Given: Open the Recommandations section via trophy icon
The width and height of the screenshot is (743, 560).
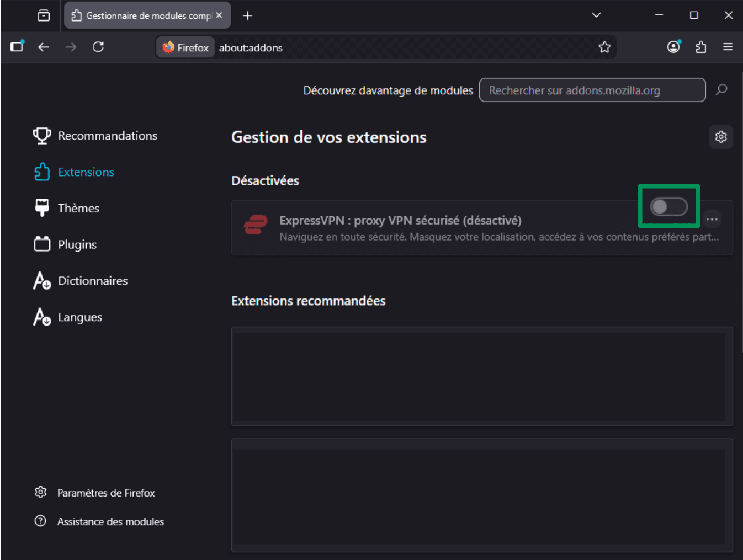Looking at the screenshot, I should tap(41, 135).
